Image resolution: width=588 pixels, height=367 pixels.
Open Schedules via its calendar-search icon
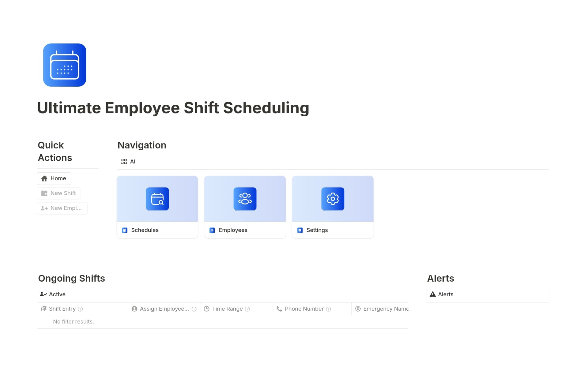click(x=157, y=199)
